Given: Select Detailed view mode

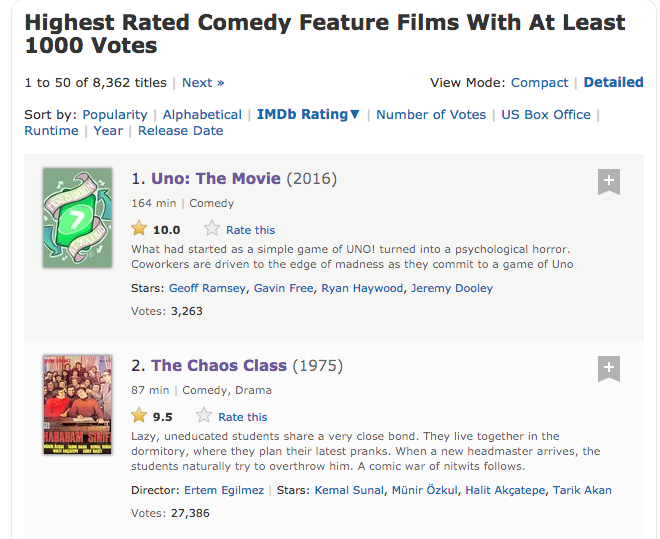Looking at the screenshot, I should click(613, 83).
